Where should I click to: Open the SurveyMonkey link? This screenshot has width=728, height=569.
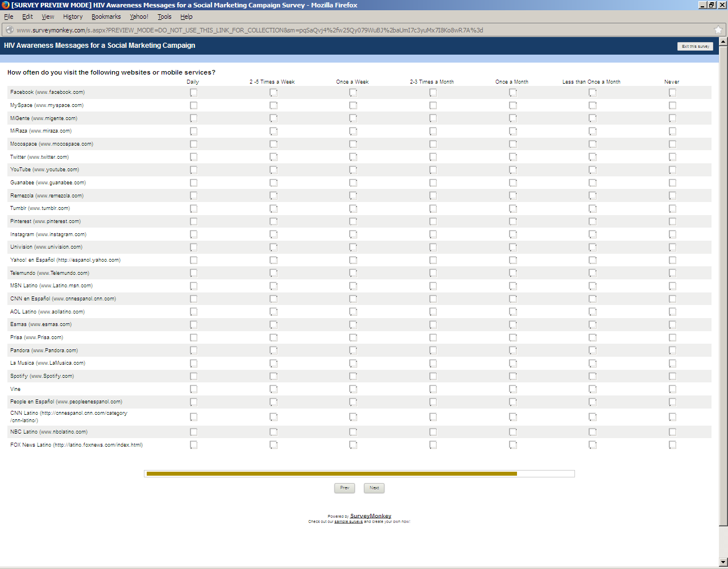click(371, 516)
